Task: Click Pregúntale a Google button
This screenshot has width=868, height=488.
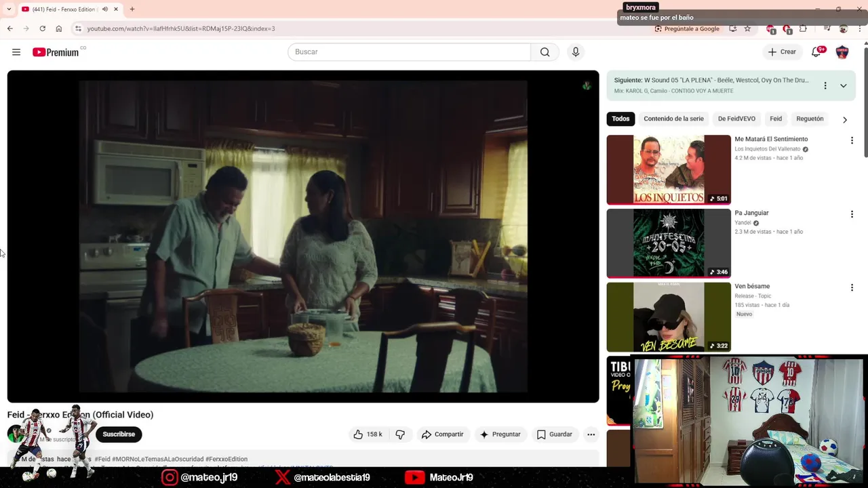Action: (686, 28)
